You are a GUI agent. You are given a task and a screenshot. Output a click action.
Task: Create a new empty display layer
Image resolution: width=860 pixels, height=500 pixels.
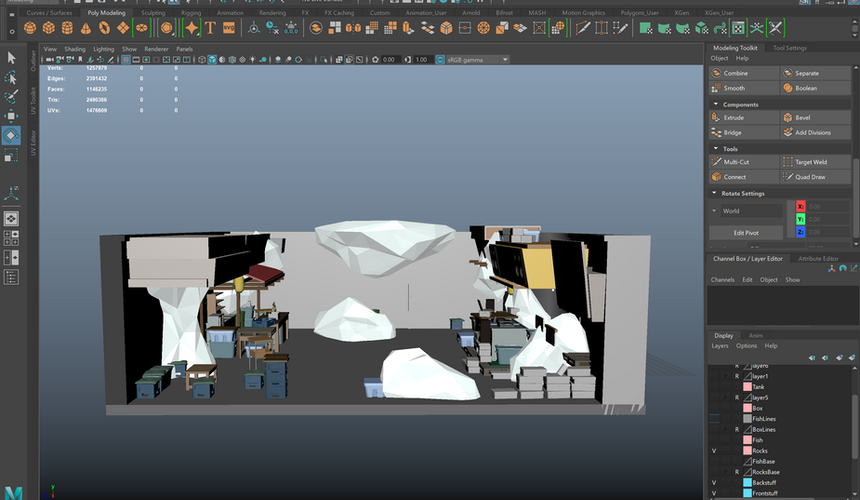click(x=839, y=357)
